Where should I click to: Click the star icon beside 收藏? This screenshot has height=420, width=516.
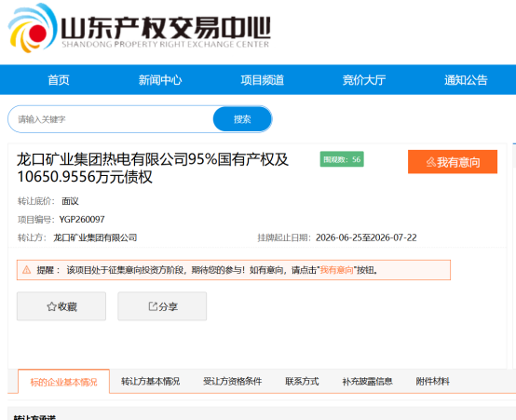point(51,306)
